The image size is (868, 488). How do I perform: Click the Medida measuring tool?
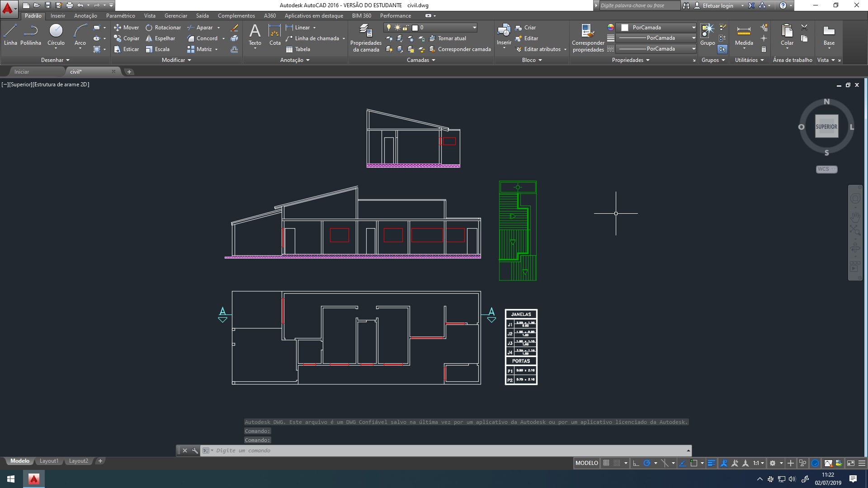(744, 35)
